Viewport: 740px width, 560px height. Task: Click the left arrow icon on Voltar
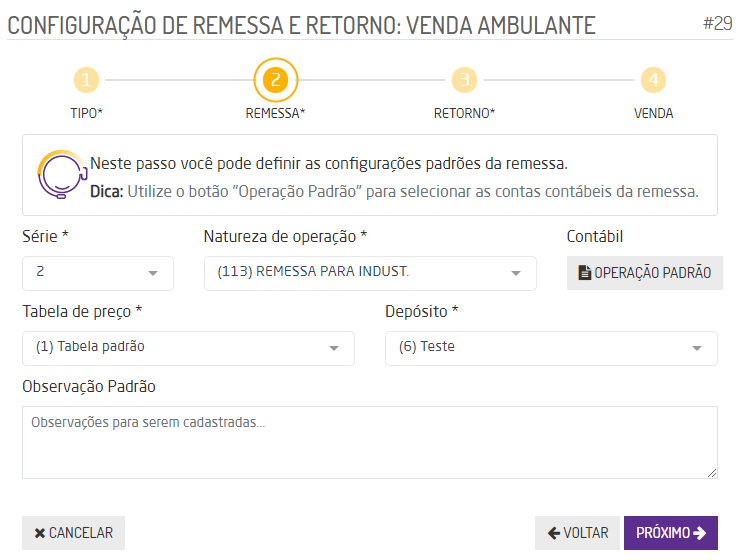(x=553, y=533)
